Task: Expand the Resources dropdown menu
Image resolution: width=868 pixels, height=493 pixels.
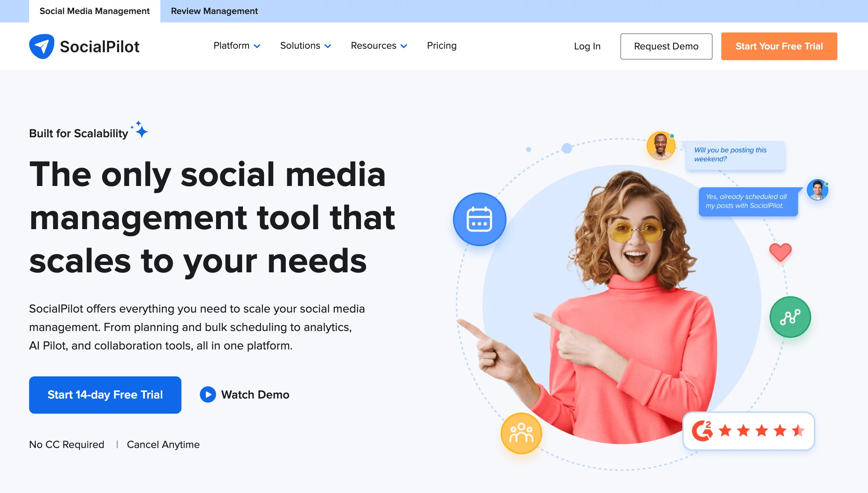Action: pyautogui.click(x=378, y=46)
